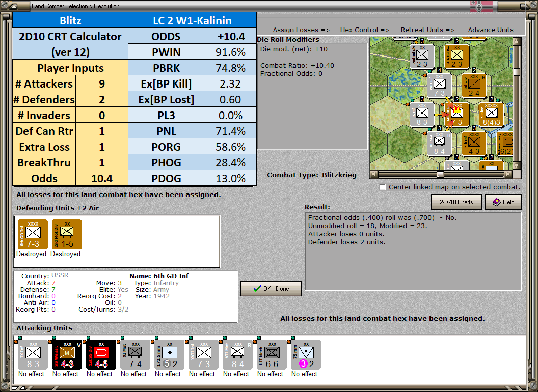
Task: Open the 2-D-10 Charts
Action: pyautogui.click(x=456, y=202)
